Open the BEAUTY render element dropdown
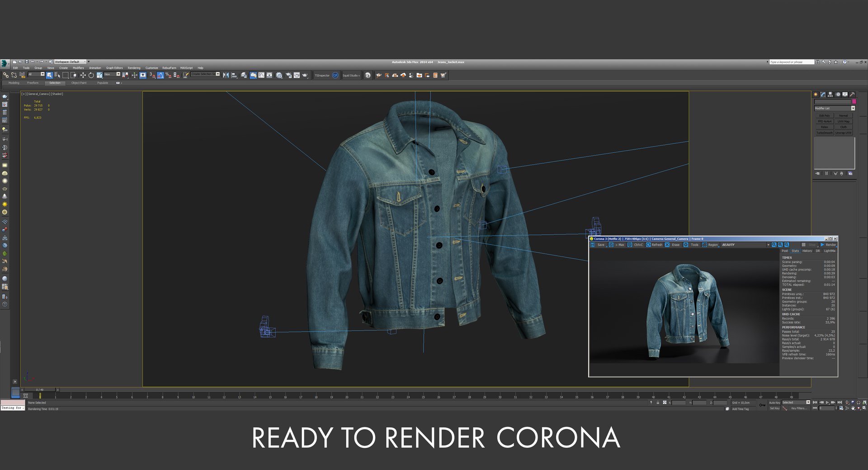Viewport: 868px width, 470px height. 745,245
